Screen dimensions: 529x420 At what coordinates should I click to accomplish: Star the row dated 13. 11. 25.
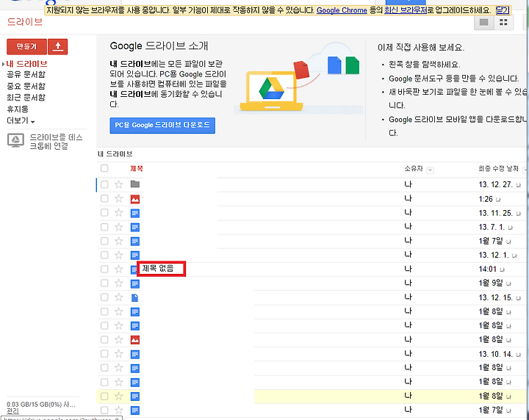(x=118, y=213)
